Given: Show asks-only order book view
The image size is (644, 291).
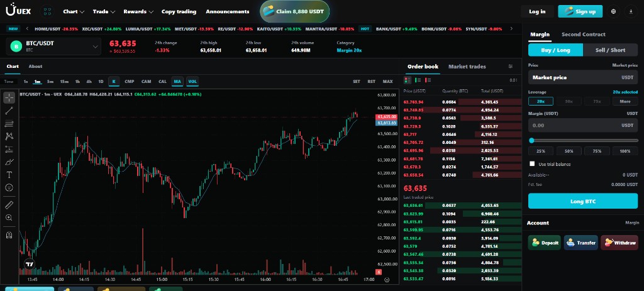Looking at the screenshot, I should 428,80.
